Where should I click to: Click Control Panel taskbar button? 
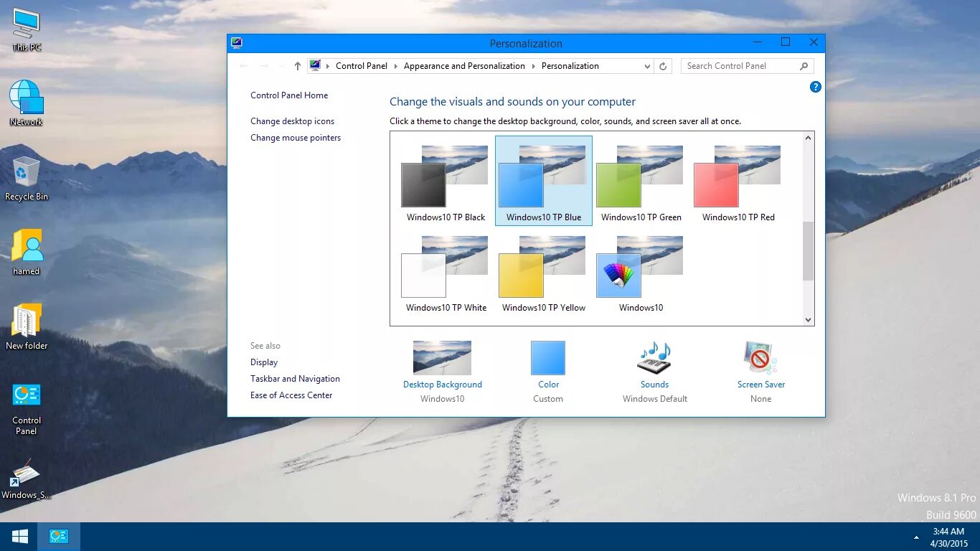pyautogui.click(x=59, y=537)
